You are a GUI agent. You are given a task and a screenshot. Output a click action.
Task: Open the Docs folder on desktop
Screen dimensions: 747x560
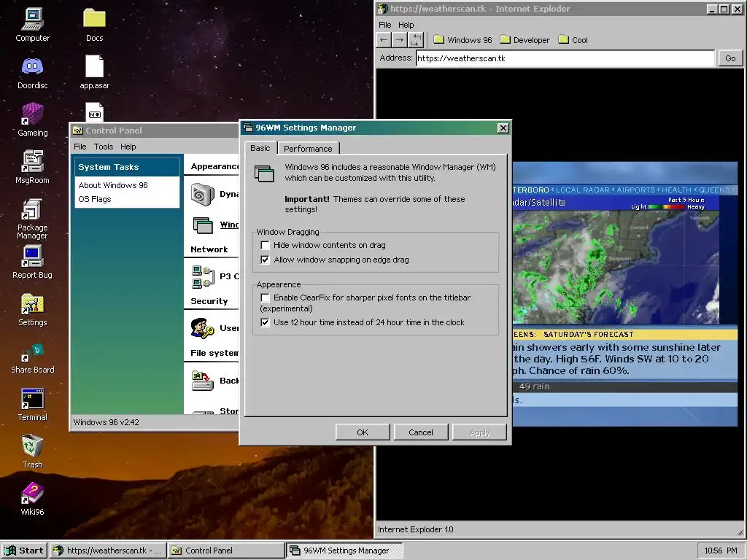(x=94, y=25)
